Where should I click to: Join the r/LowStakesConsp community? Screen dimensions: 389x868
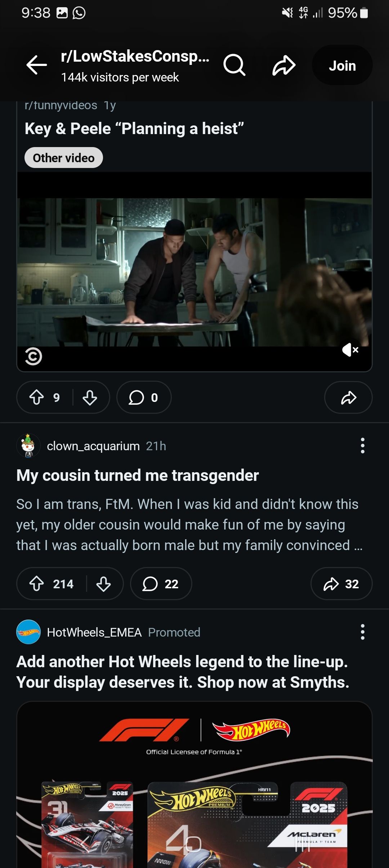[x=342, y=65]
